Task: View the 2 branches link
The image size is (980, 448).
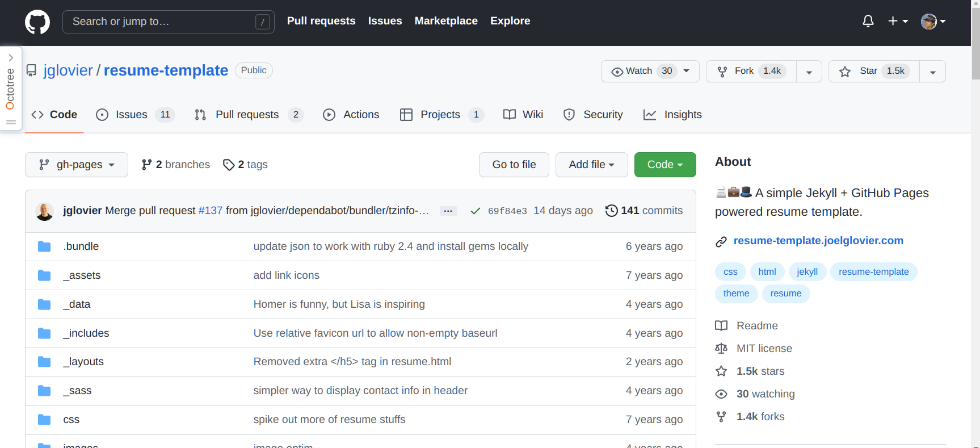Action: [175, 165]
